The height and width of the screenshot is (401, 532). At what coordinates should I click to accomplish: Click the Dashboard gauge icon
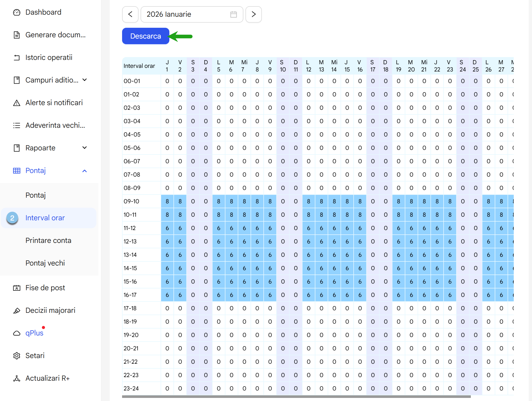coord(17,12)
